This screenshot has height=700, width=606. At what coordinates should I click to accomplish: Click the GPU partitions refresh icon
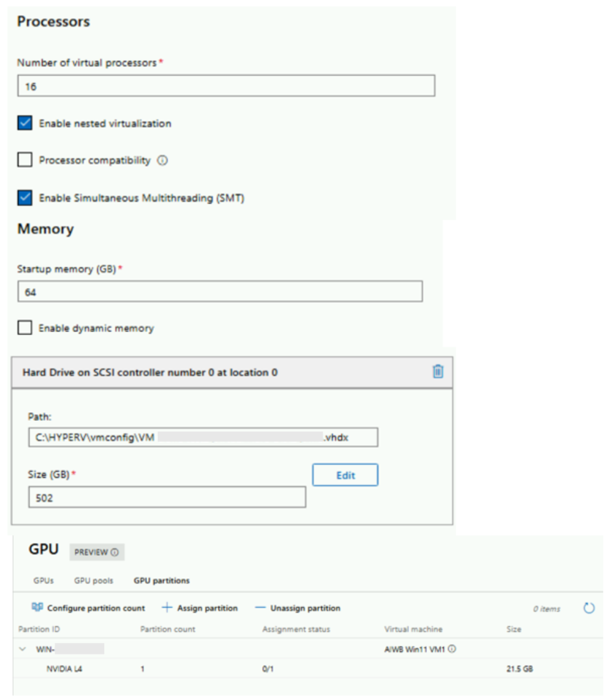589,608
